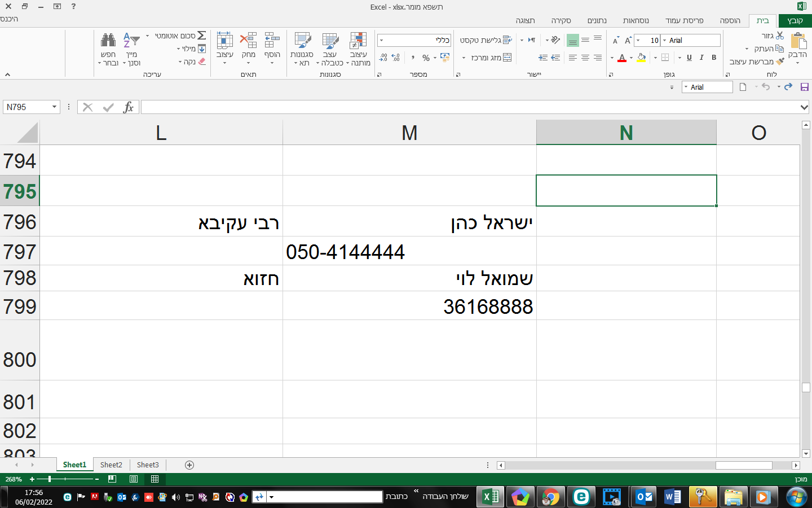Switch to the Sheet2 tab
The height and width of the screenshot is (508, 812).
[111, 465]
